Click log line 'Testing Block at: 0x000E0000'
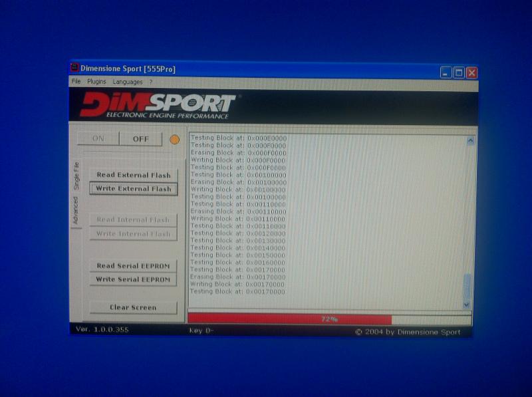532x397 pixels. [x=239, y=138]
